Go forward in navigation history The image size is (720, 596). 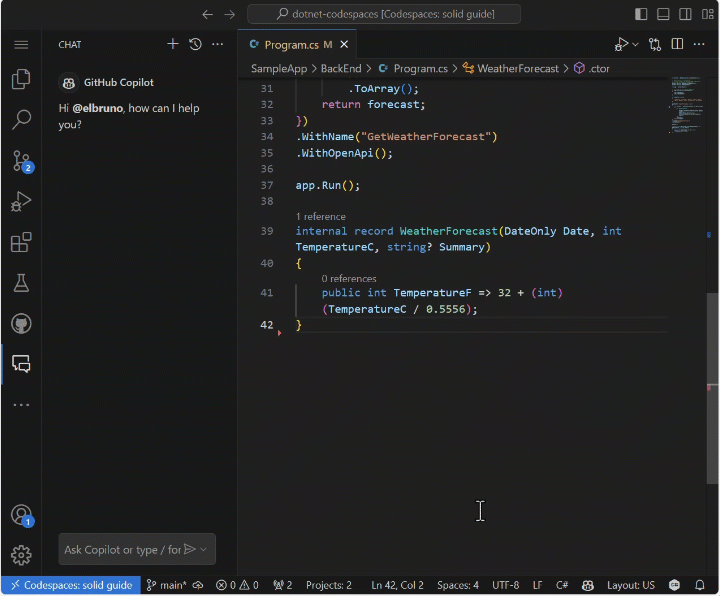coord(230,14)
